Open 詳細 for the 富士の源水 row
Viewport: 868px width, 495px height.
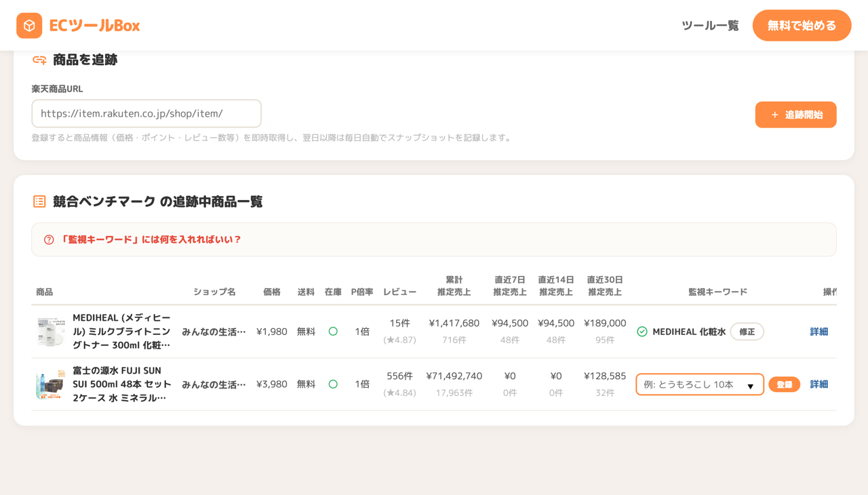tap(819, 384)
